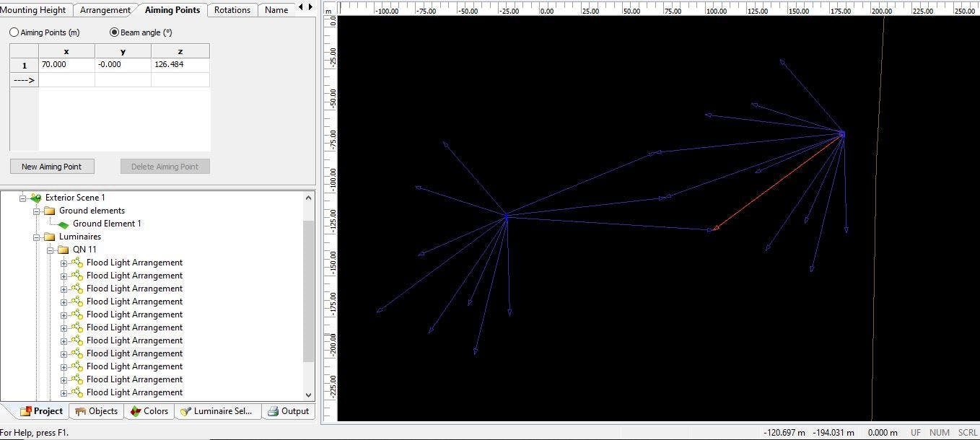Click the y value cell -0.000
The image size is (980, 440).
123,65
